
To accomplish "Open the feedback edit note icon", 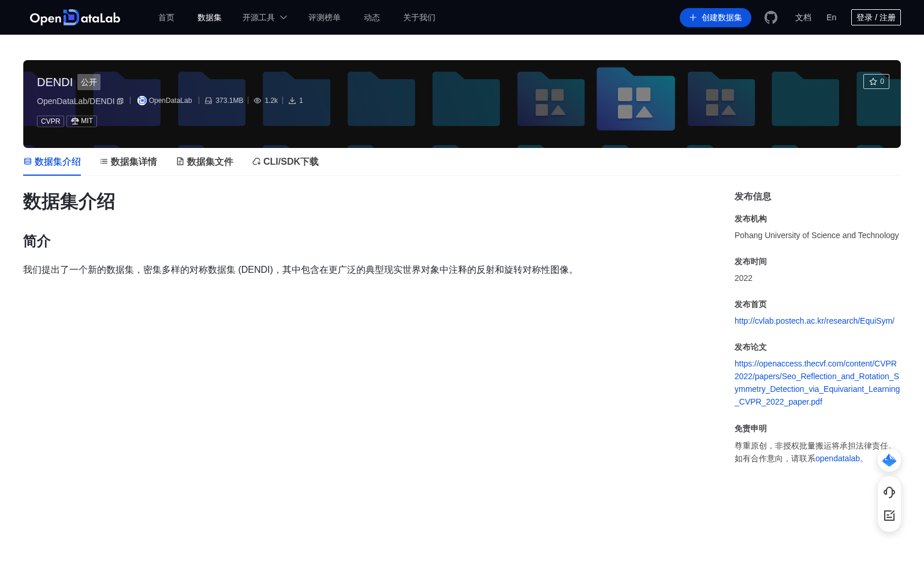I will click(x=889, y=516).
